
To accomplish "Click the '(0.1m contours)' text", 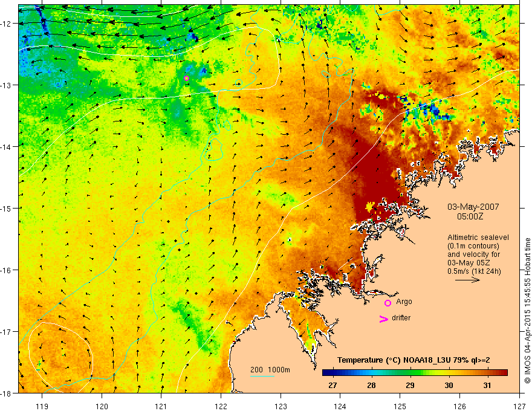I will (473, 246).
